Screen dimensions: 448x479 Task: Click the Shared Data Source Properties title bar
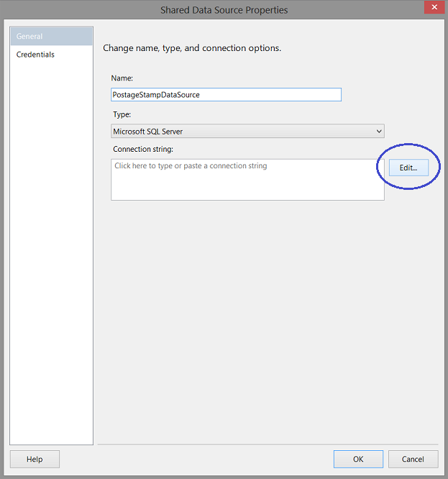click(224, 10)
